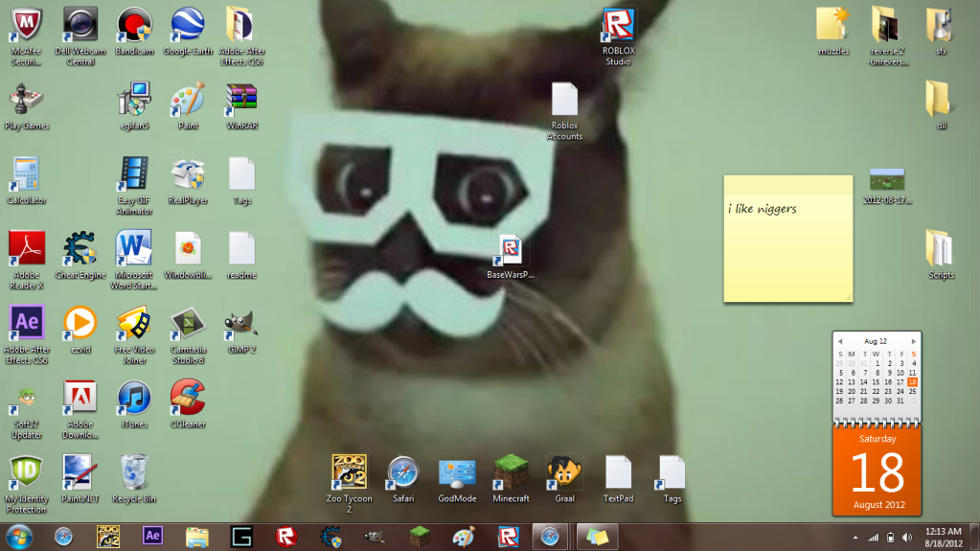Open the Scripts folder

942,255
